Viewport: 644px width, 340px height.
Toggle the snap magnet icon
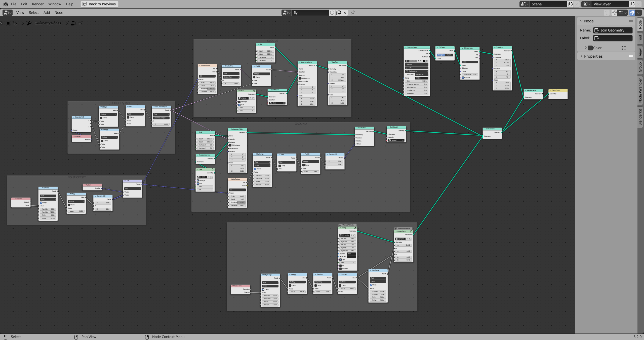(x=614, y=13)
